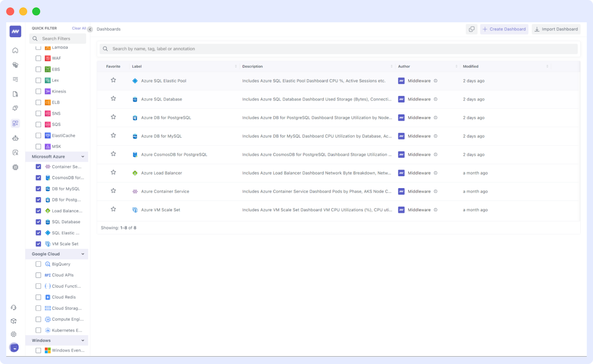Click the Clear All filters link
Viewport: 593px width, 364px height.
point(79,28)
